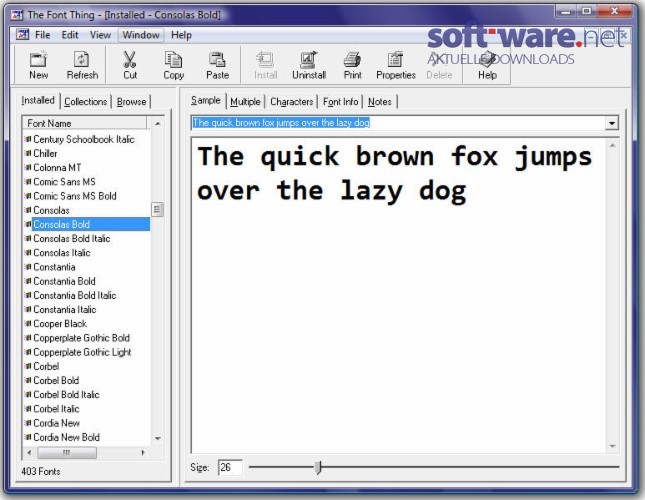Select Consolas Bold Italic
Screen dimensions: 645x500
[x=72, y=238]
